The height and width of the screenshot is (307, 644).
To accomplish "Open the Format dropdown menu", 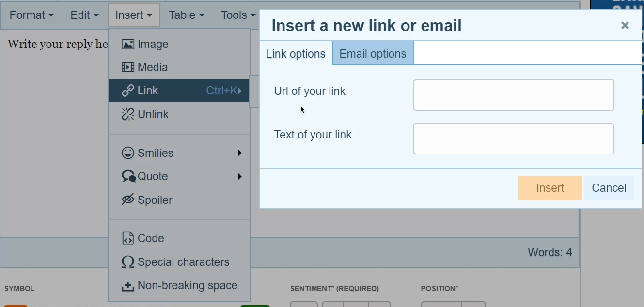I will 31,15.
